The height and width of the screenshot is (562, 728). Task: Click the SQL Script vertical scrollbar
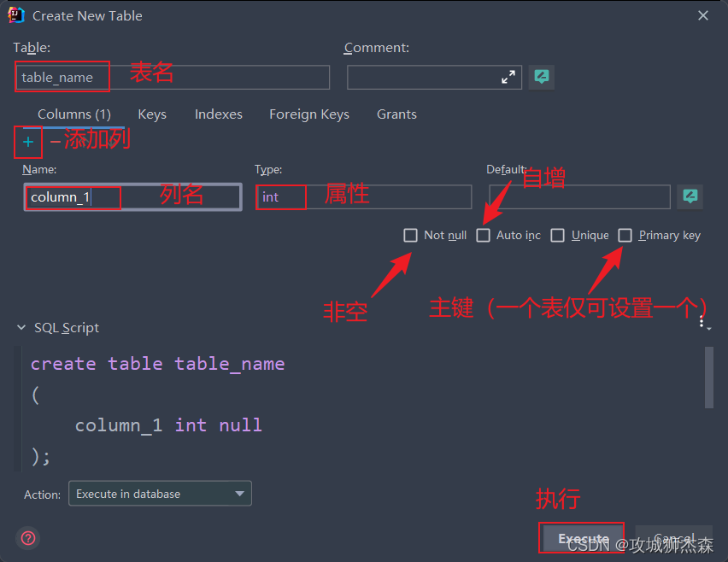[709, 378]
